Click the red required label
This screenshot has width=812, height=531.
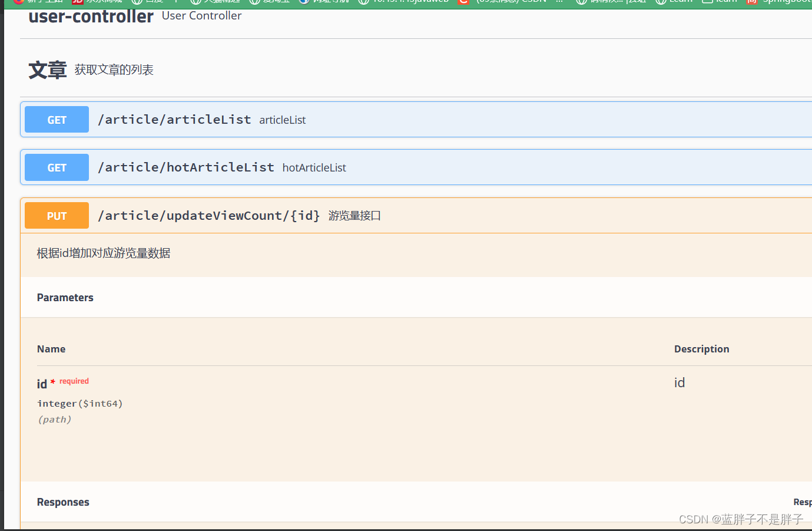pos(74,381)
